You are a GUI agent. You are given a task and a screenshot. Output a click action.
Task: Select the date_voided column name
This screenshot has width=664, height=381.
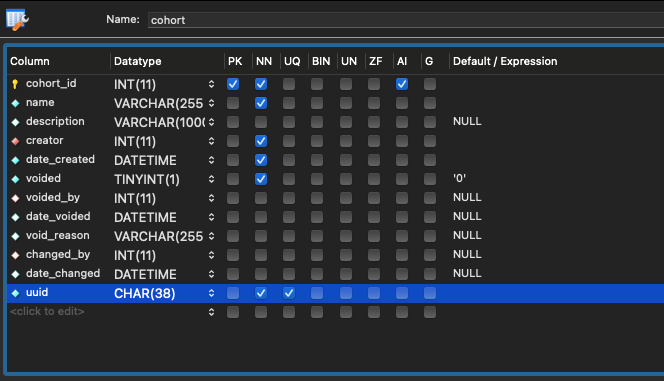(x=58, y=216)
